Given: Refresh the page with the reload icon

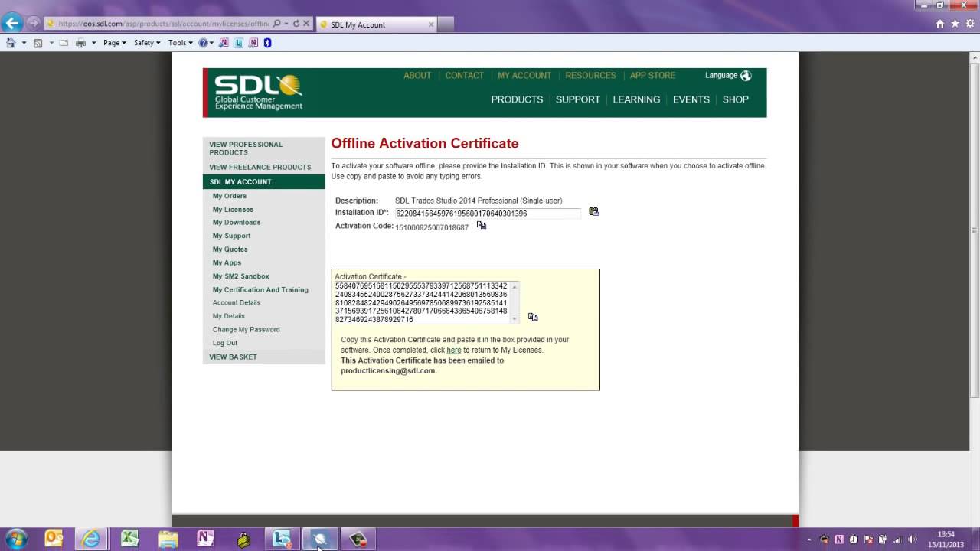Looking at the screenshot, I should coord(296,24).
